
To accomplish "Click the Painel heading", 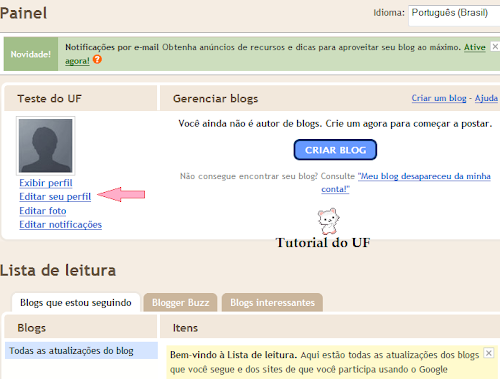I will 24,13.
